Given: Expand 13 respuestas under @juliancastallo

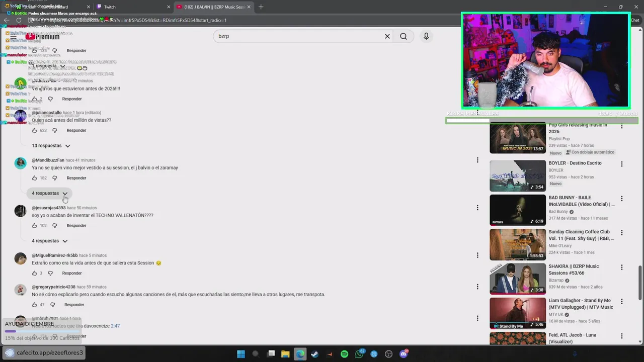Looking at the screenshot, I should coord(51,146).
